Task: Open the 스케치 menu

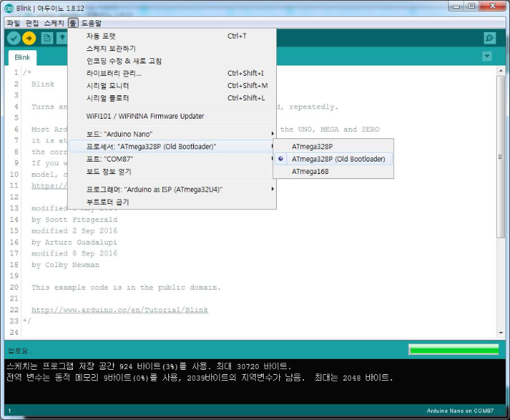Action: [54, 23]
